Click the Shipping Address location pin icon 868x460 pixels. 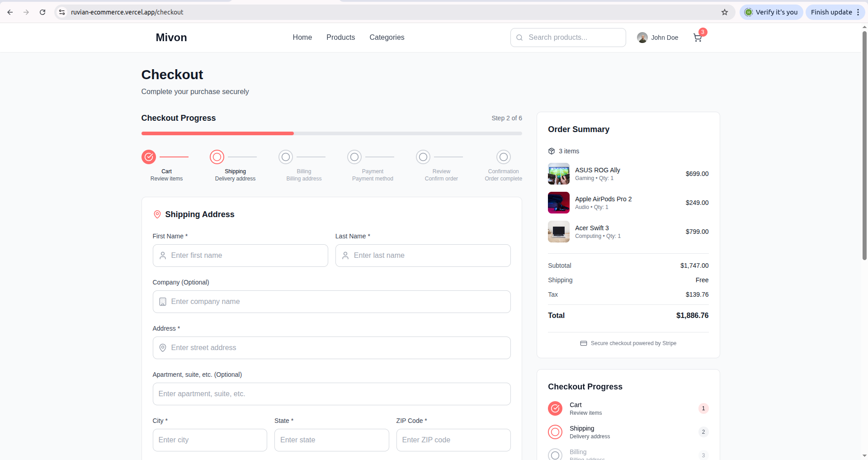point(157,214)
